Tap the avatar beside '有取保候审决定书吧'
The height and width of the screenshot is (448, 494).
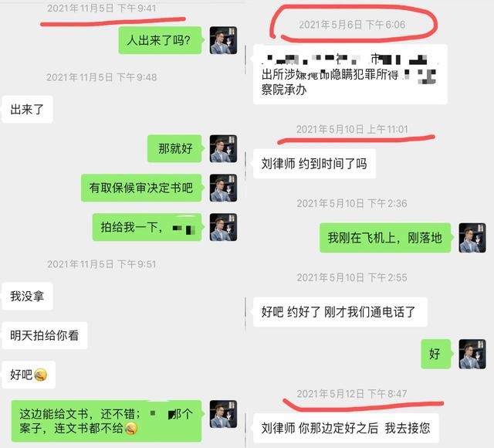(x=223, y=188)
